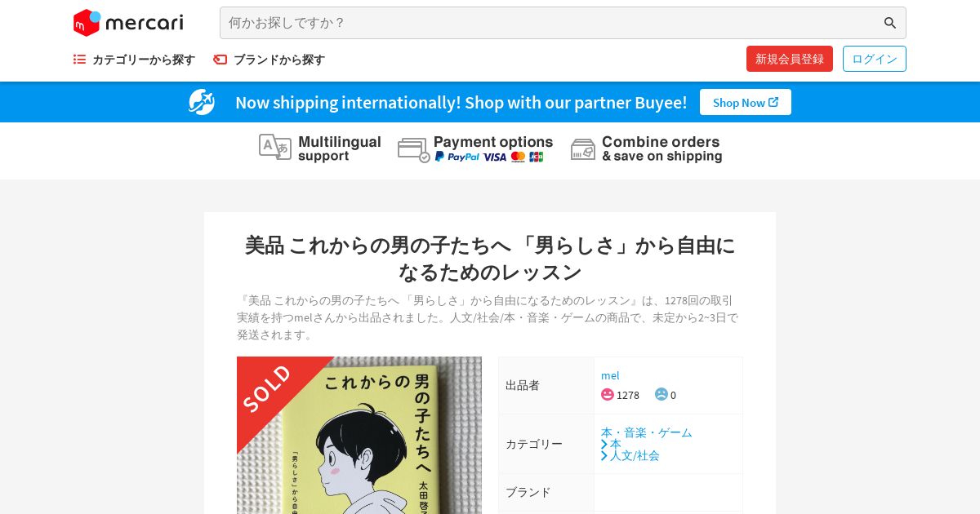Click the Multilingual support icon
980x514 pixels.
[x=275, y=147]
